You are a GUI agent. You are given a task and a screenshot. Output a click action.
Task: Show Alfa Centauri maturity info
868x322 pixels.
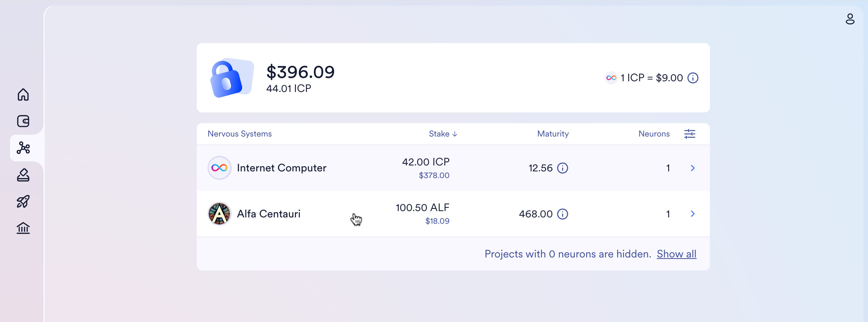pos(563,214)
